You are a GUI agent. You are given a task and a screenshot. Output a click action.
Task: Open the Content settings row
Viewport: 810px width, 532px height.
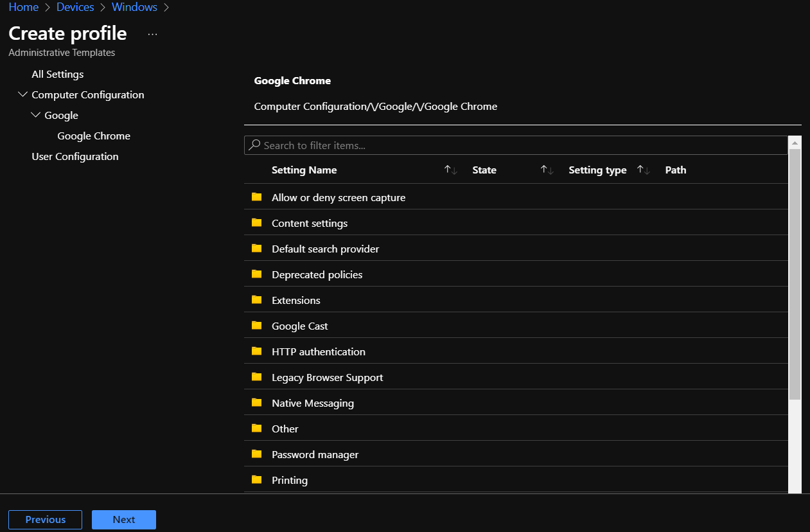(x=516, y=222)
